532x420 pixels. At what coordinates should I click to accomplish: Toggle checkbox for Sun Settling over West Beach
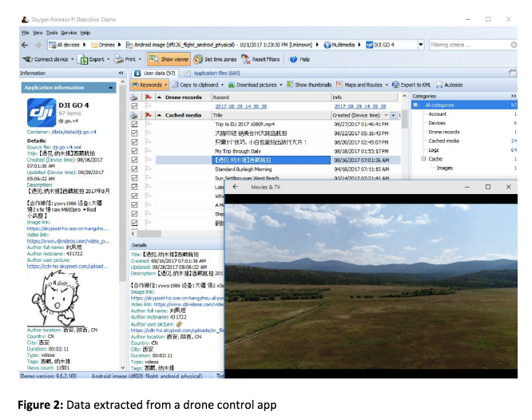134,178
